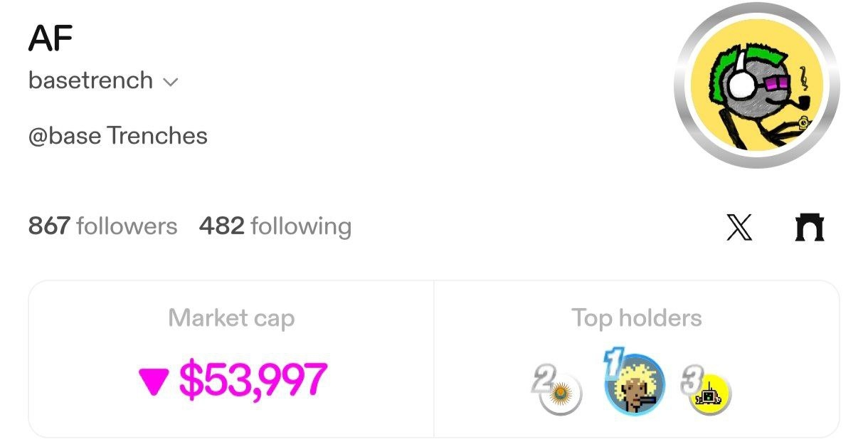The height and width of the screenshot is (447, 868).
Task: Open the large profile avatar picture
Action: click(757, 85)
